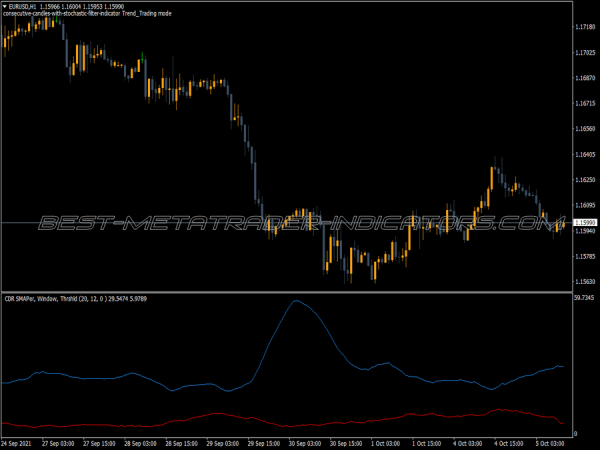Click the 30 Sep 15:00 time label

[346, 443]
